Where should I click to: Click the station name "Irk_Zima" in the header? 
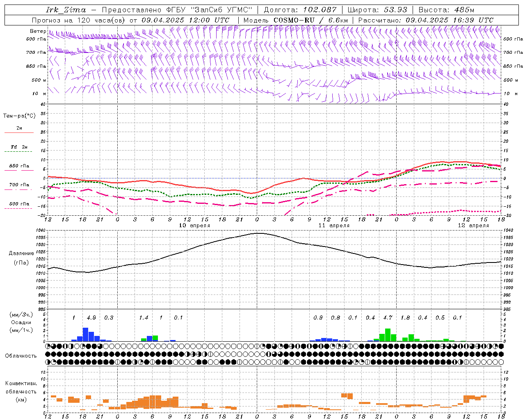pos(66,10)
